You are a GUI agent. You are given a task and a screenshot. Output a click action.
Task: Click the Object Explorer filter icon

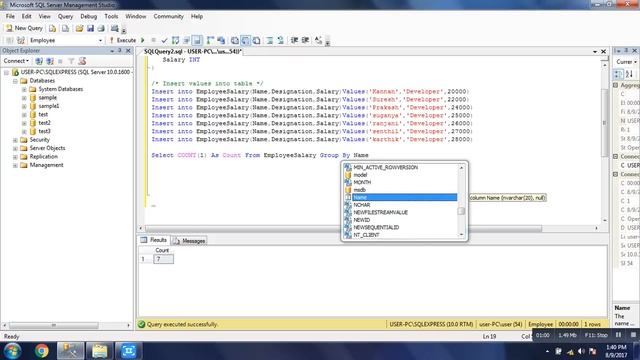tap(71, 61)
